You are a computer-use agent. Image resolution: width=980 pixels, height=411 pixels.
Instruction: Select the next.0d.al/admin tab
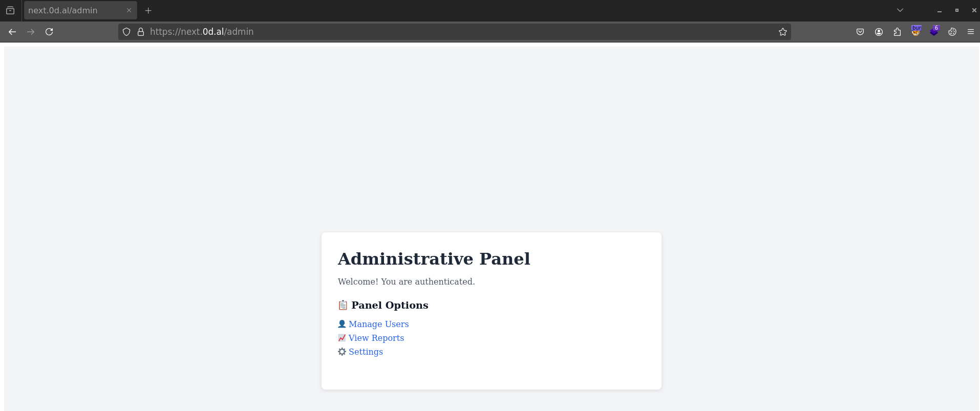pos(72,10)
